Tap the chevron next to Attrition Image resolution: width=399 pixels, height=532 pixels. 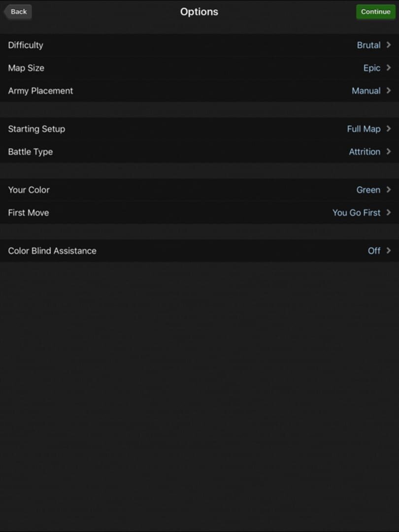(x=389, y=152)
